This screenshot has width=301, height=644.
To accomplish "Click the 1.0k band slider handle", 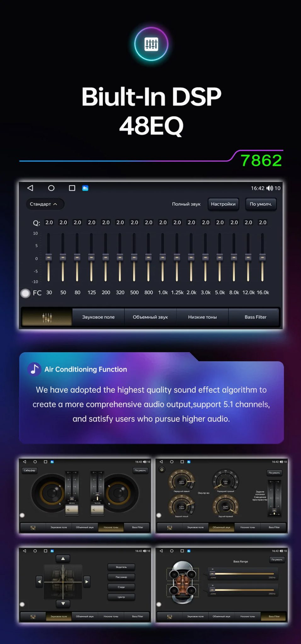I will 162,257.
